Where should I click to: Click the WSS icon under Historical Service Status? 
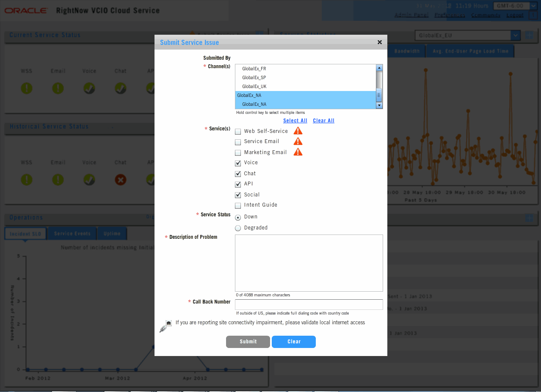coord(27,179)
